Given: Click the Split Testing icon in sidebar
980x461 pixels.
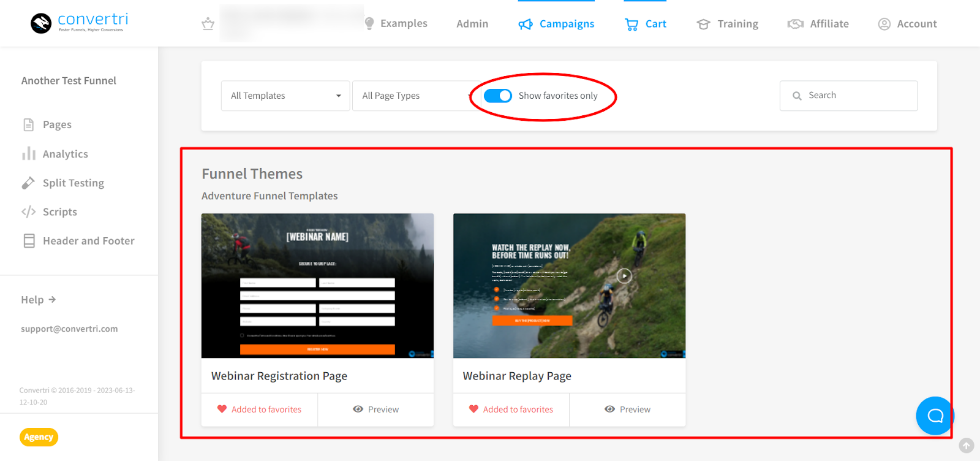Looking at the screenshot, I should click(x=29, y=183).
